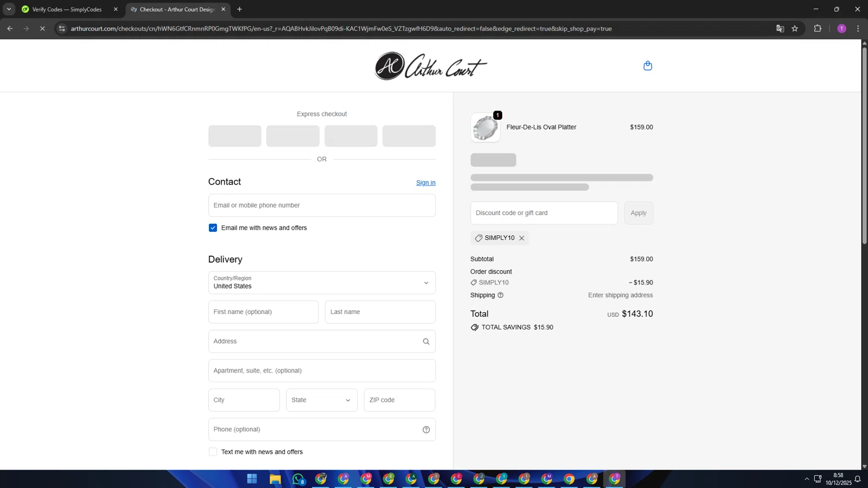Stop the page from loading
This screenshot has width=868, height=488.
pyautogui.click(x=42, y=28)
